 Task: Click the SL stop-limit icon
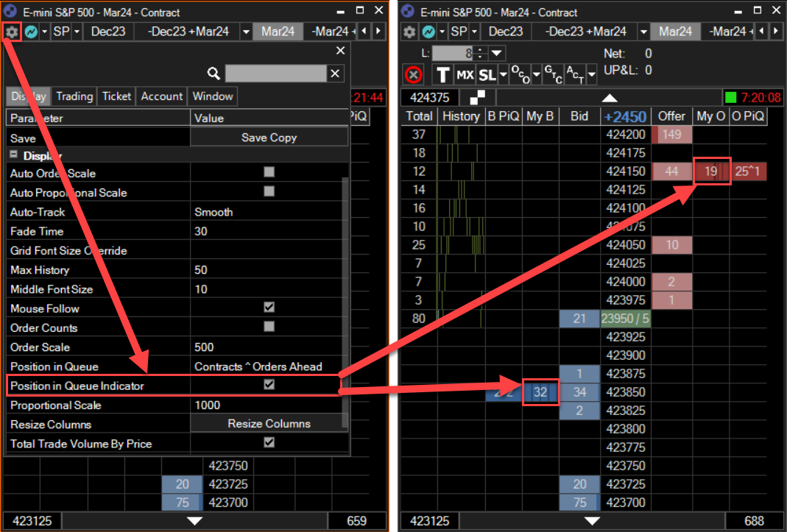pyautogui.click(x=487, y=74)
